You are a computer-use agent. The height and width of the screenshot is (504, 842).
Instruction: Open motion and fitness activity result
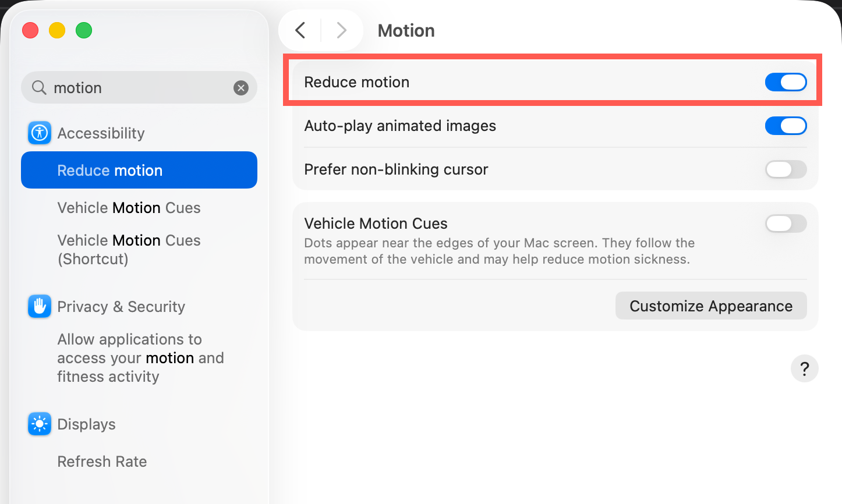[140, 358]
